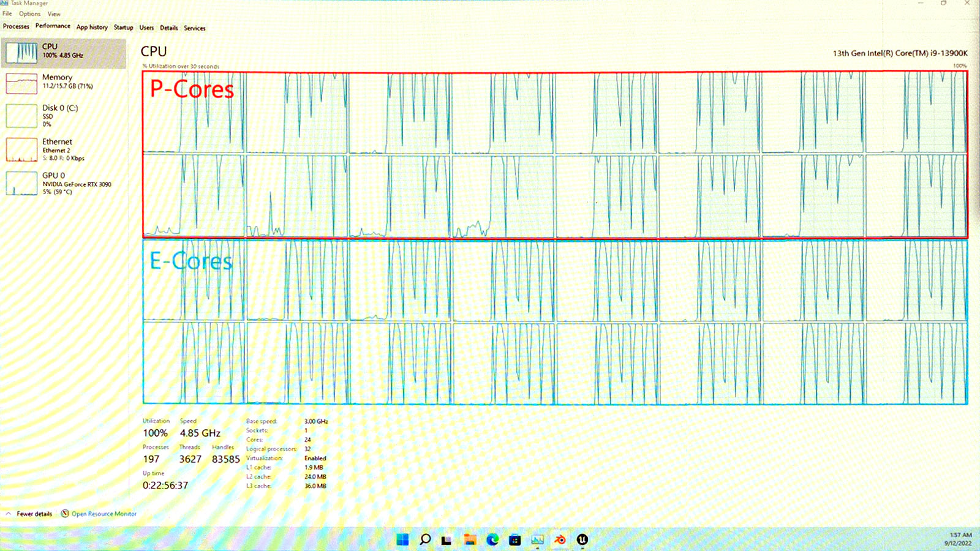This screenshot has height=551, width=980.
Task: Click the Virtualization 'Enabled' value
Action: (315, 458)
